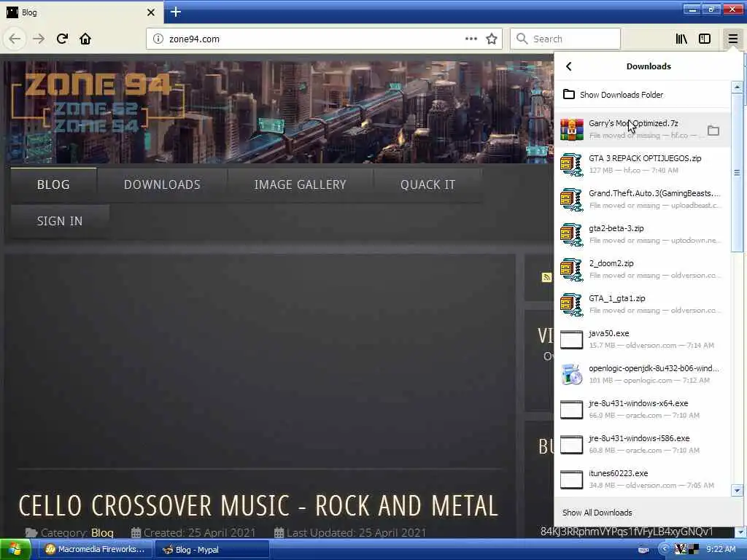Click the Zone 94 site logo
Screen dimensions: 747x560
coord(98,101)
